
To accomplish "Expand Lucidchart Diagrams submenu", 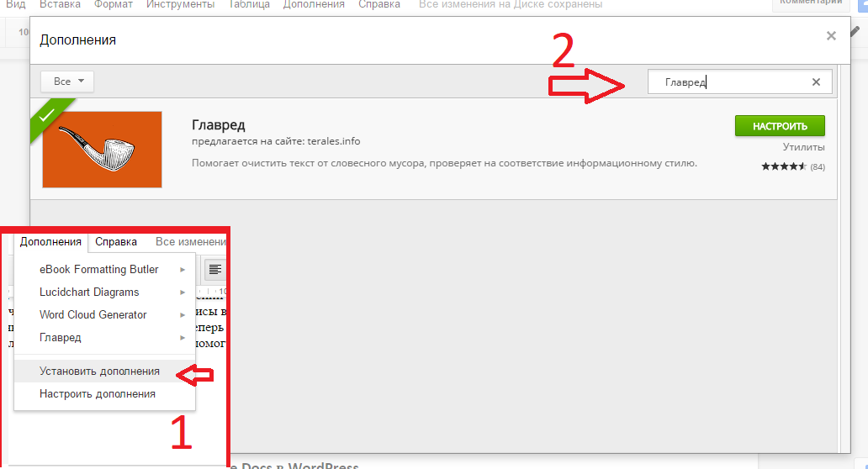I will point(104,292).
